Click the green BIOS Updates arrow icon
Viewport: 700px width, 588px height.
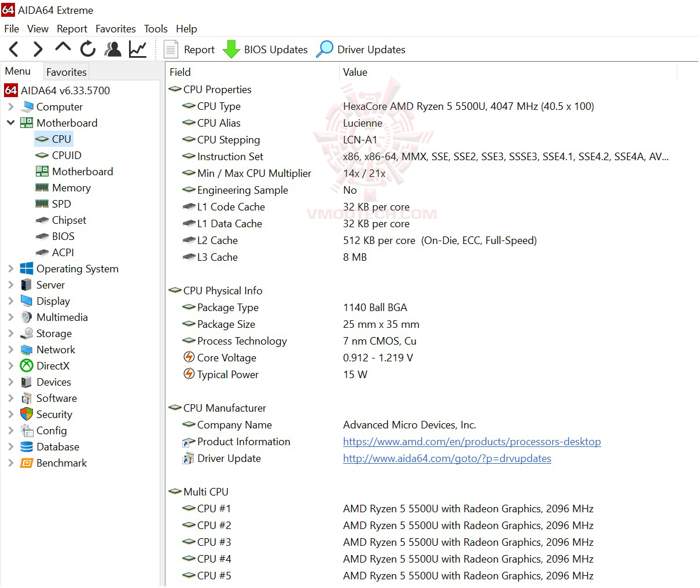(231, 50)
